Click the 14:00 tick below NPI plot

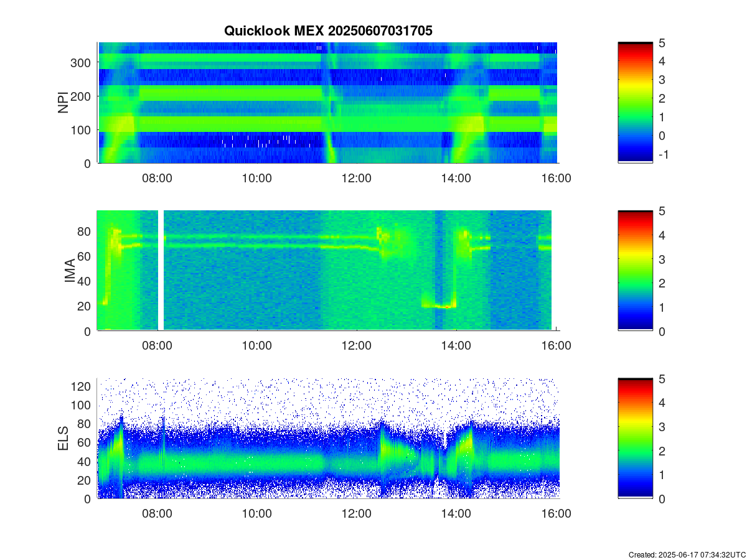click(x=456, y=178)
